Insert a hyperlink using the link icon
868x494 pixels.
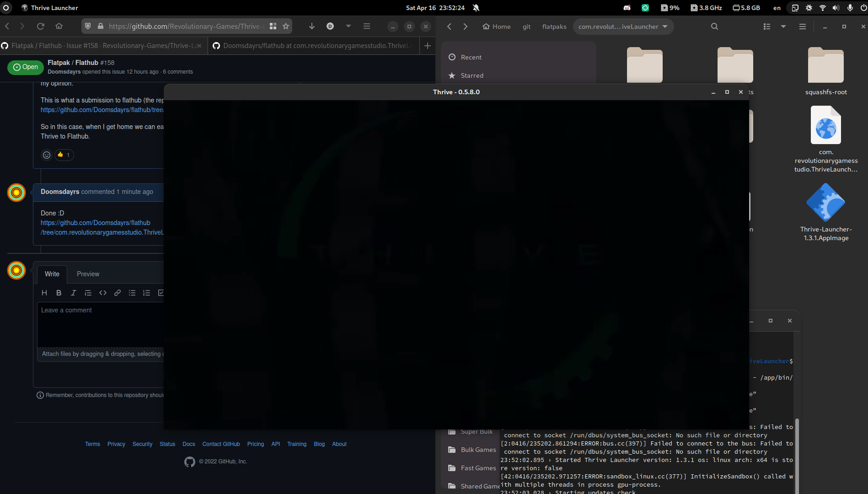click(x=117, y=293)
